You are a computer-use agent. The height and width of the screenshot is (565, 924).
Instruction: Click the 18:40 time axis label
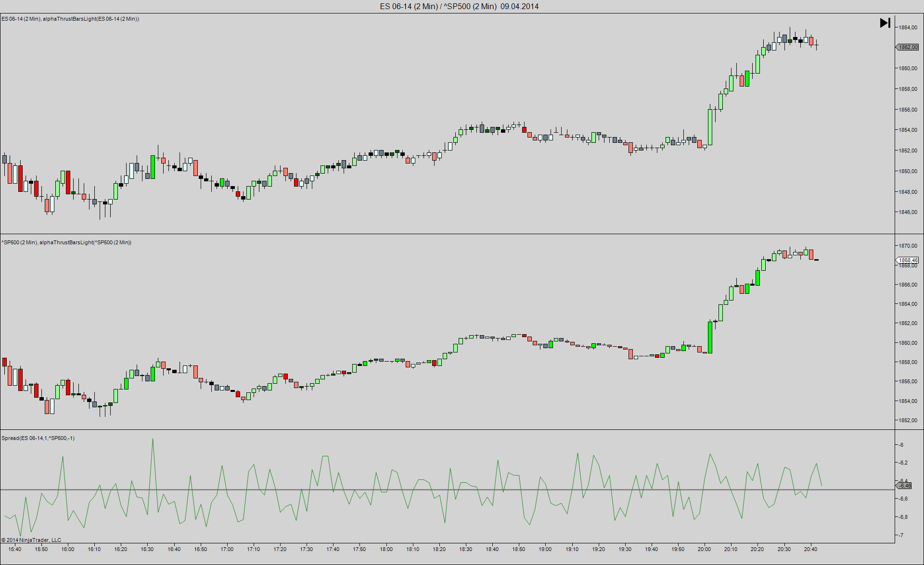[492, 549]
